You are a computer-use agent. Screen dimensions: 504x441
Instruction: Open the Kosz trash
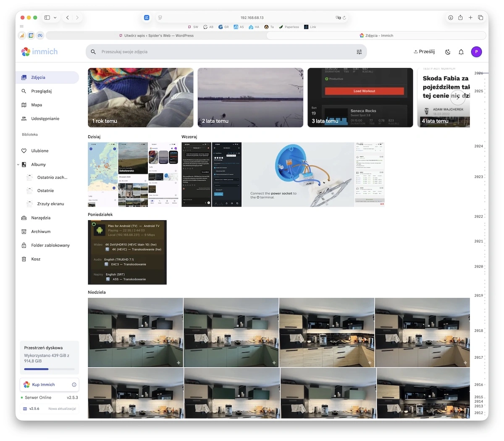click(36, 259)
